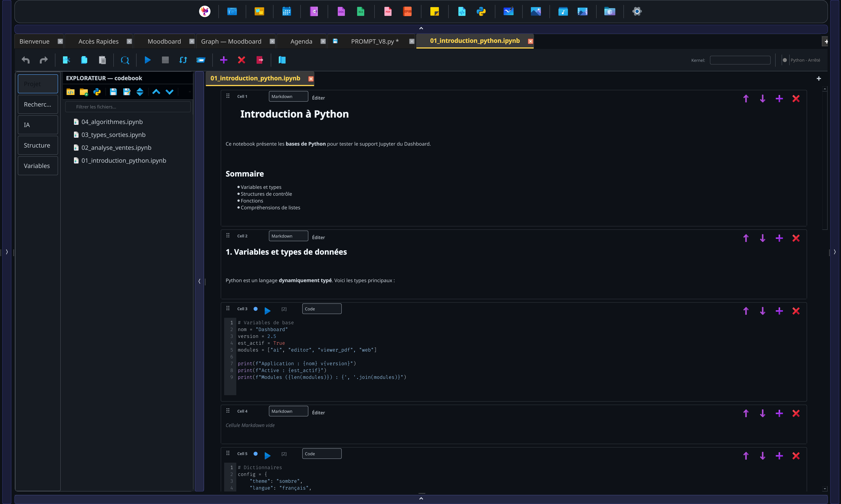Open the Projet side panel button

[38, 84]
